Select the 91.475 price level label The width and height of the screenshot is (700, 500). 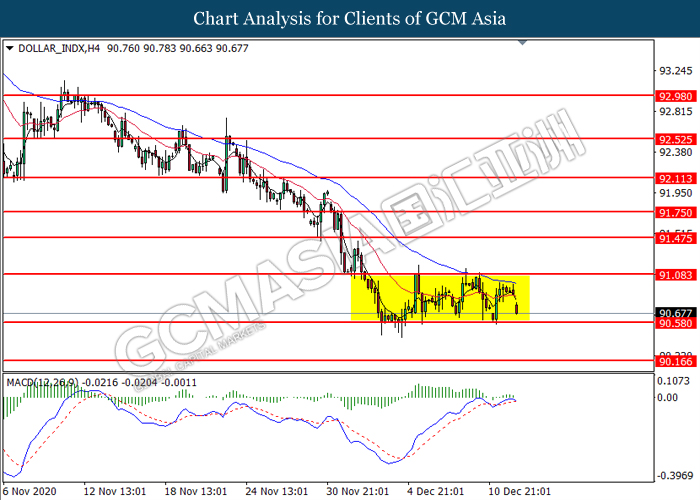[x=675, y=238]
